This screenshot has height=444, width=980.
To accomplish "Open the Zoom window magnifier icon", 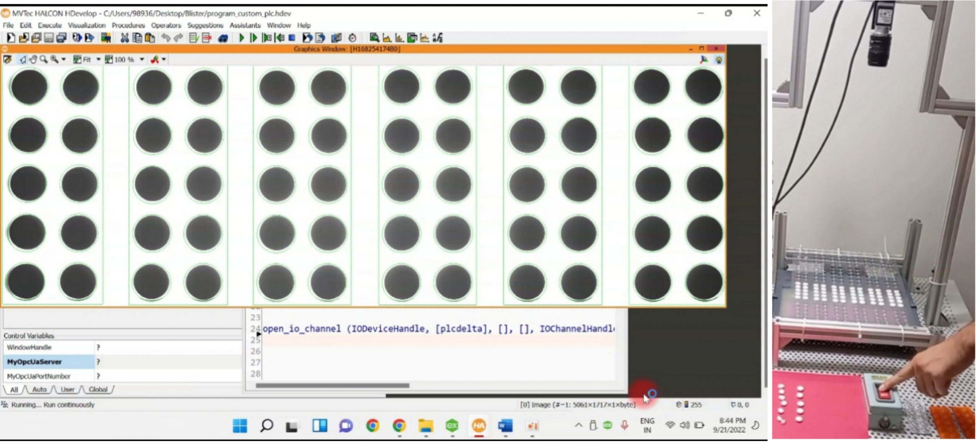I will [374, 38].
